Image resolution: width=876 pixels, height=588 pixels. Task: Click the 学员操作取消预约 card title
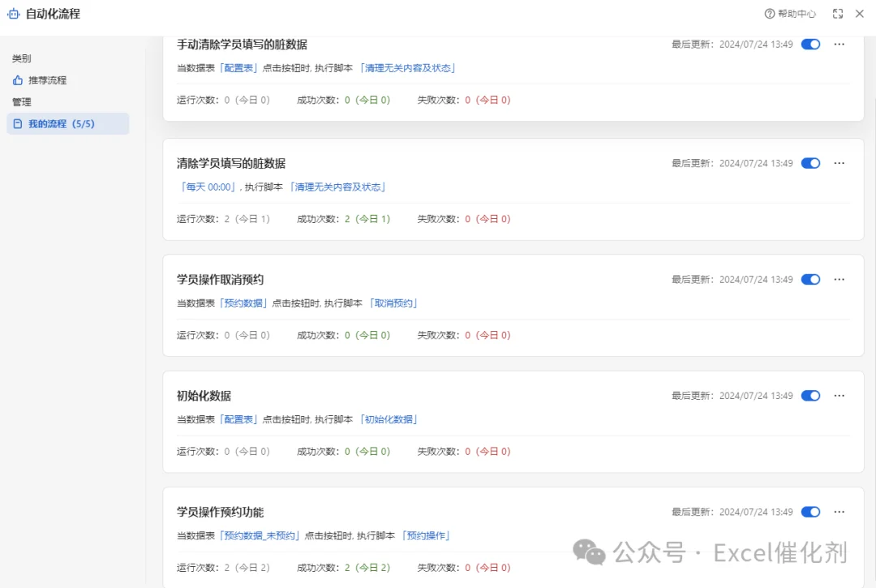(220, 279)
